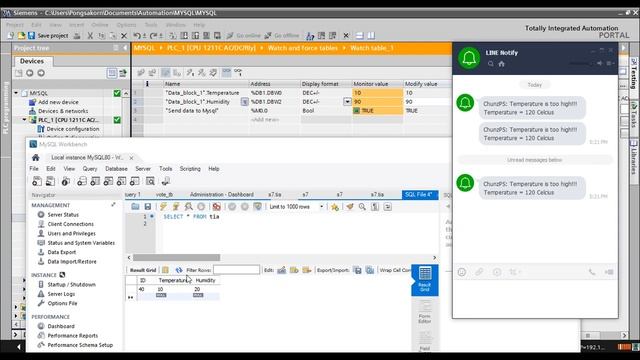
Task: Toggle green checkmark on MYSQL project row
Action: click(117, 93)
